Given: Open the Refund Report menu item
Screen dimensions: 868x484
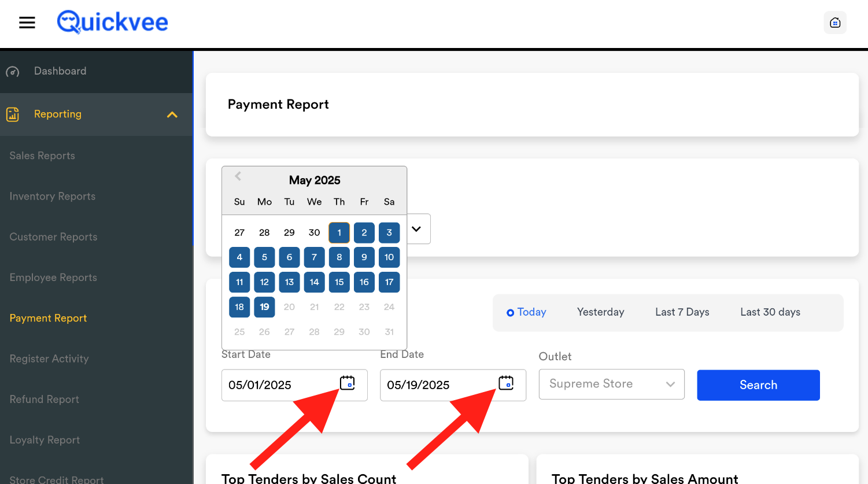Looking at the screenshot, I should [x=44, y=400].
